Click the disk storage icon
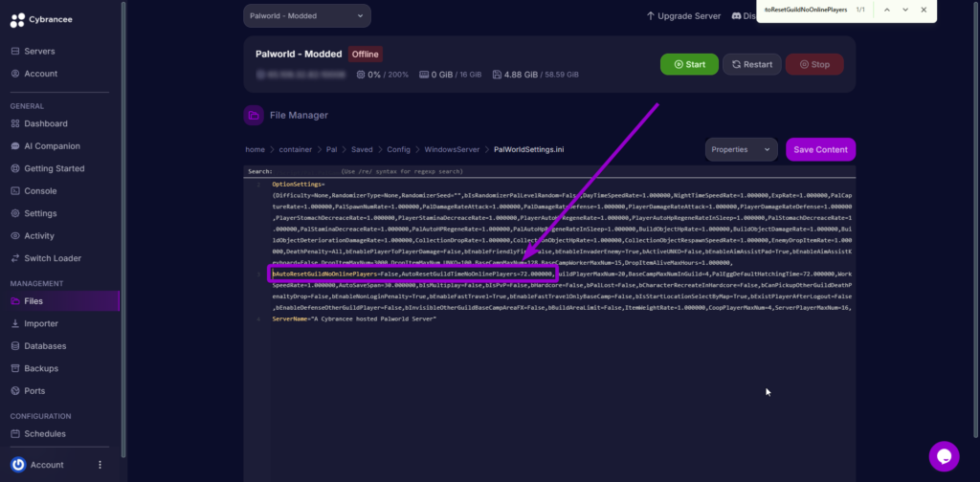980x482 pixels. (497, 75)
